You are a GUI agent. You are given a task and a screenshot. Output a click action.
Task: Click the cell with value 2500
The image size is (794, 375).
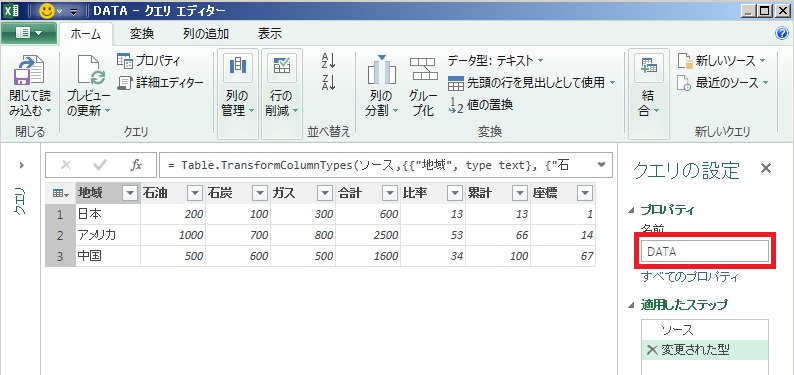click(x=368, y=235)
